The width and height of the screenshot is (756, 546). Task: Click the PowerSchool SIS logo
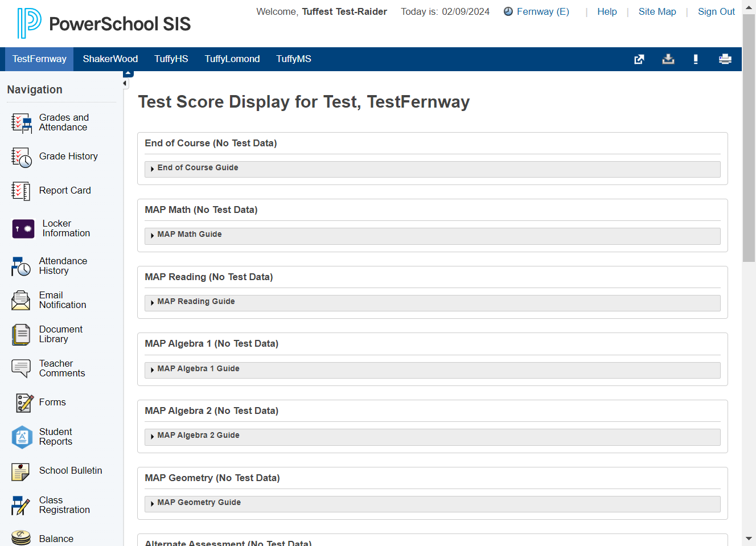point(104,23)
